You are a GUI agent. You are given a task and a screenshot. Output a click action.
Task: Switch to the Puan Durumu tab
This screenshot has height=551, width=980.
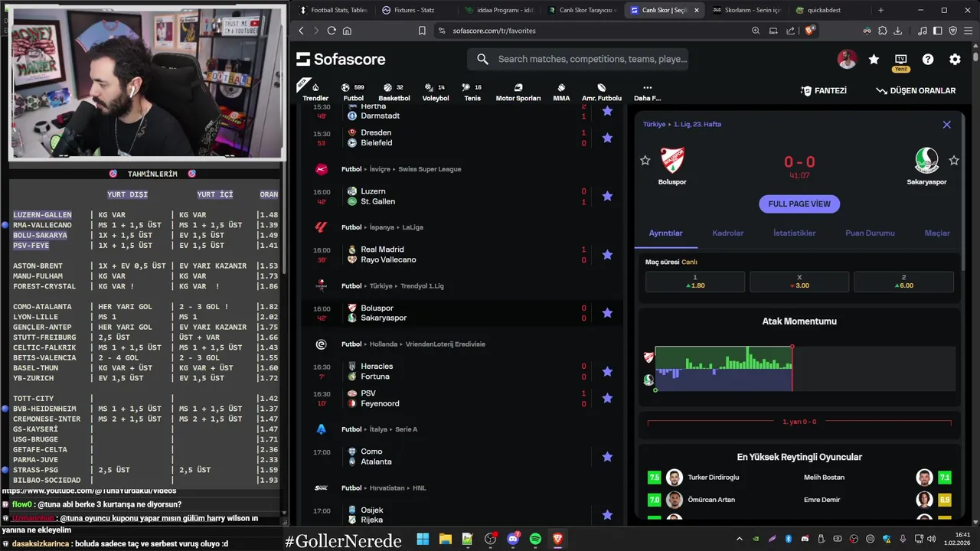point(870,233)
